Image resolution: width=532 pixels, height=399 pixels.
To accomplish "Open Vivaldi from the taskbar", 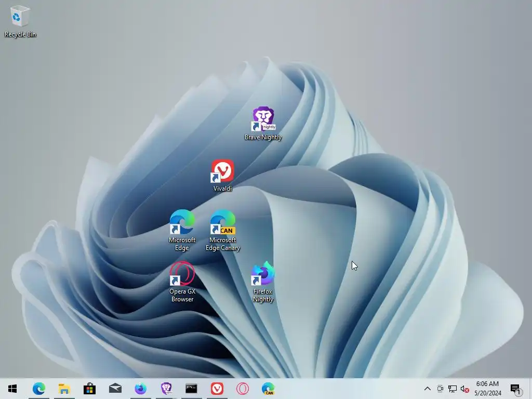I will point(217,389).
